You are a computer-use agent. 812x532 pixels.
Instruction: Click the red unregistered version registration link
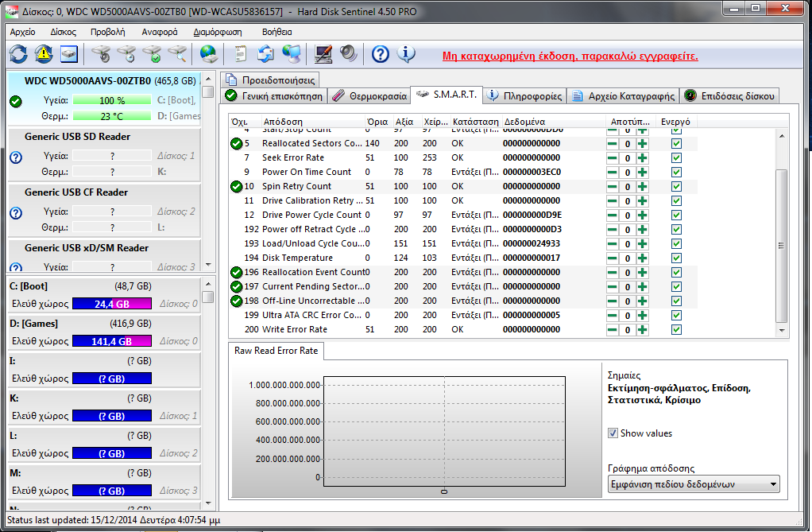[x=570, y=56]
